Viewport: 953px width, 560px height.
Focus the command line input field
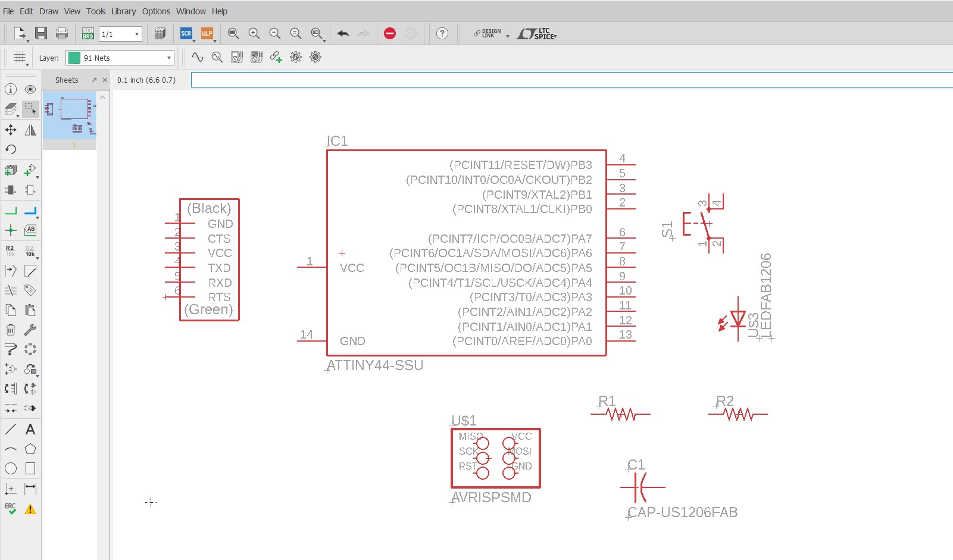(571, 80)
